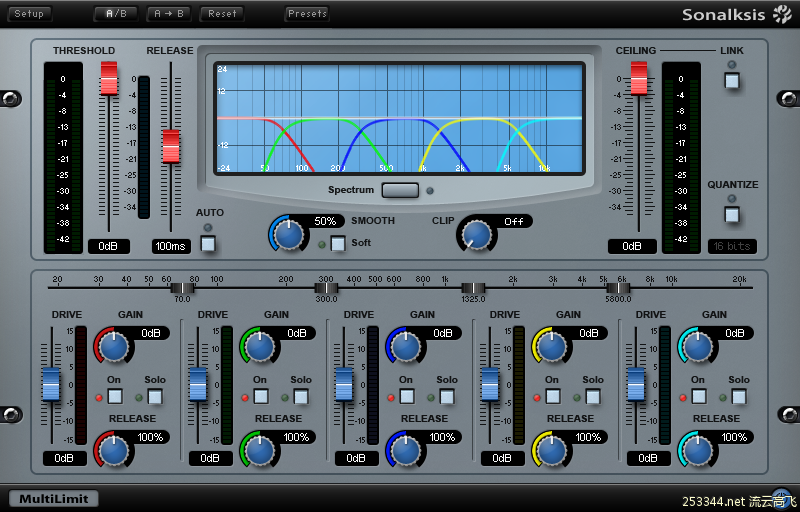Solo the cyan band
This screenshot has height=512, width=800.
(x=738, y=396)
